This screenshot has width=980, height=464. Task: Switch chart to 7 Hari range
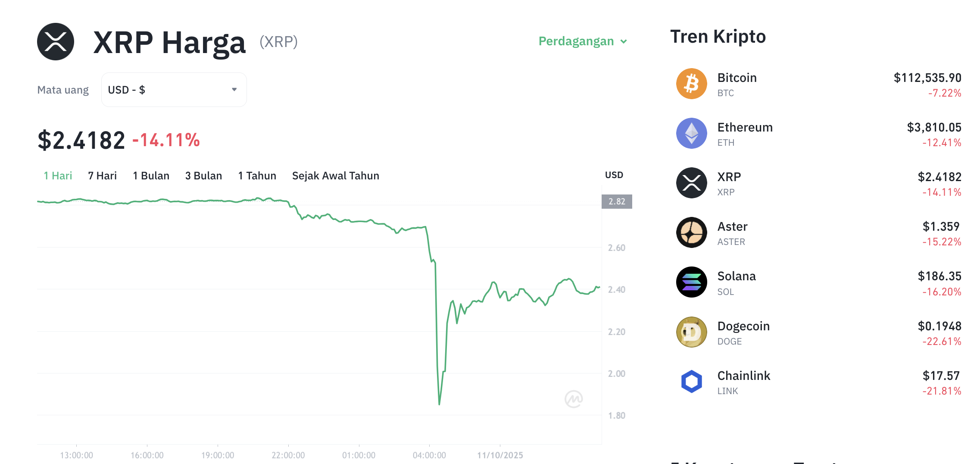pyautogui.click(x=102, y=176)
